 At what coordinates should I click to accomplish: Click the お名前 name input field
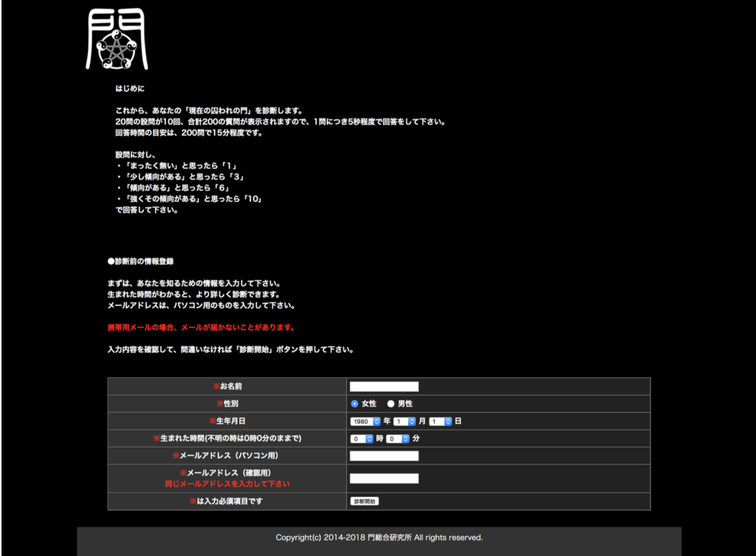click(x=384, y=386)
